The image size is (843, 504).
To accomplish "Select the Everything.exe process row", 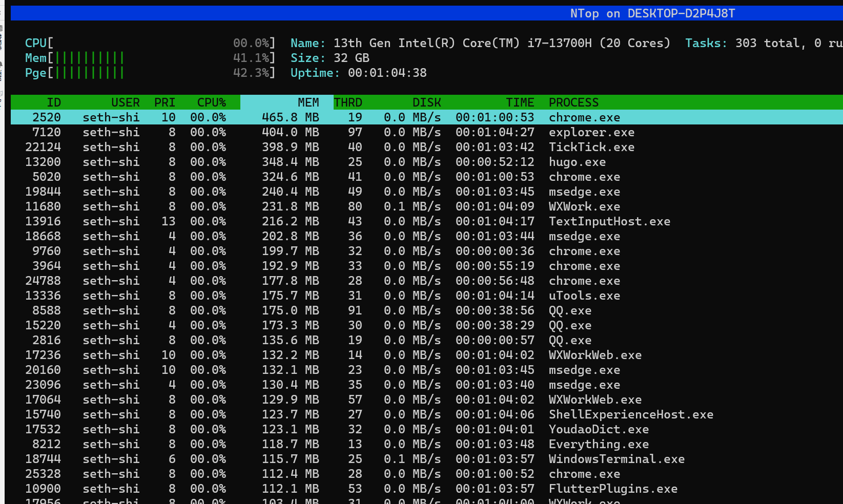I will tap(427, 444).
